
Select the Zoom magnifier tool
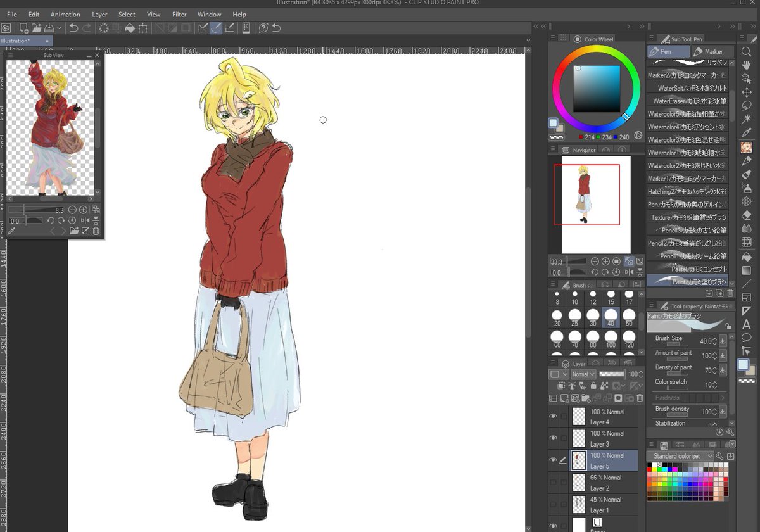click(747, 52)
